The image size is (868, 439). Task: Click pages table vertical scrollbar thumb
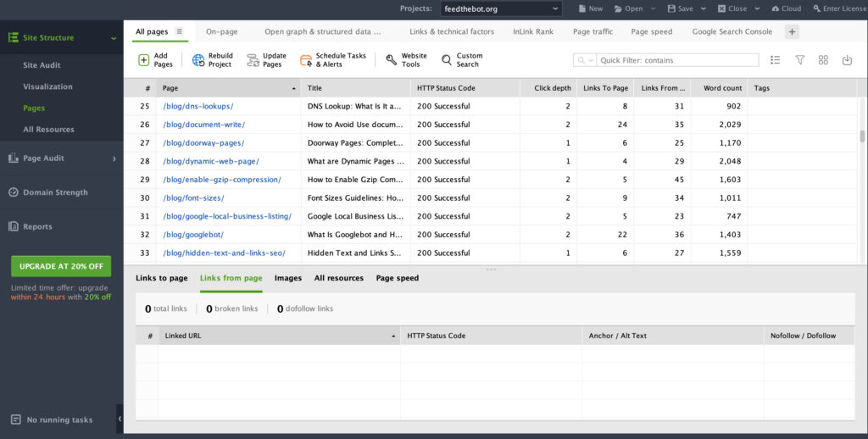[x=862, y=136]
